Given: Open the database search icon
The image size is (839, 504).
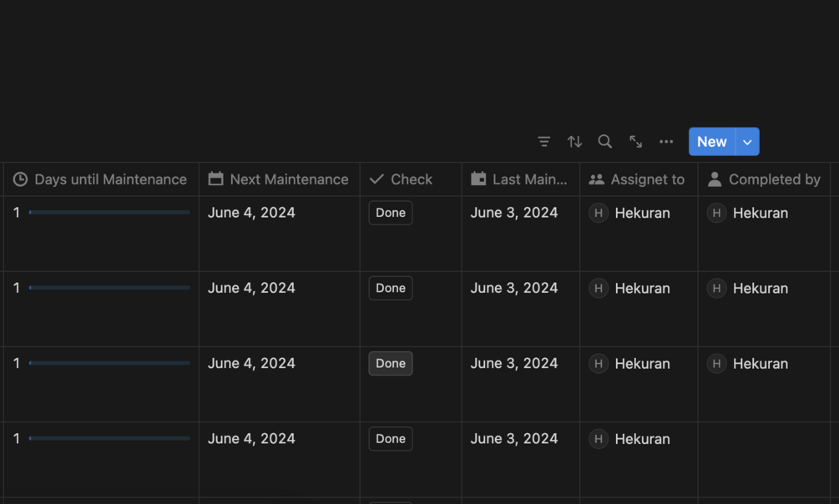Looking at the screenshot, I should (605, 142).
